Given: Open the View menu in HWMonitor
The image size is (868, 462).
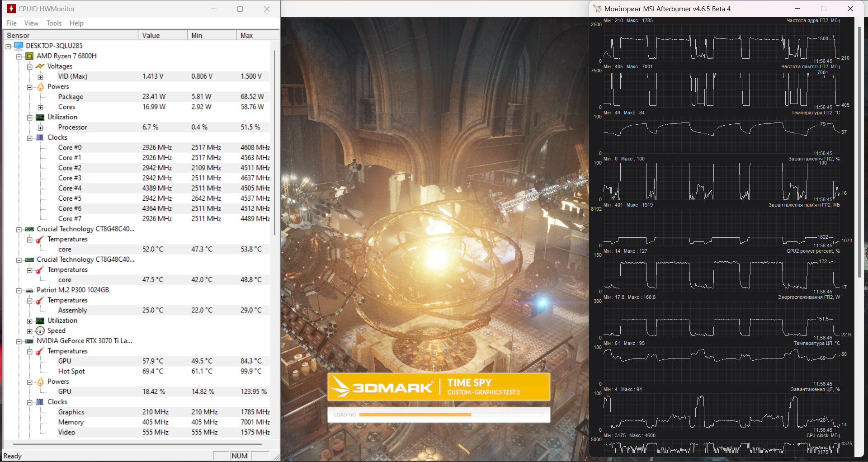Looking at the screenshot, I should 31,23.
